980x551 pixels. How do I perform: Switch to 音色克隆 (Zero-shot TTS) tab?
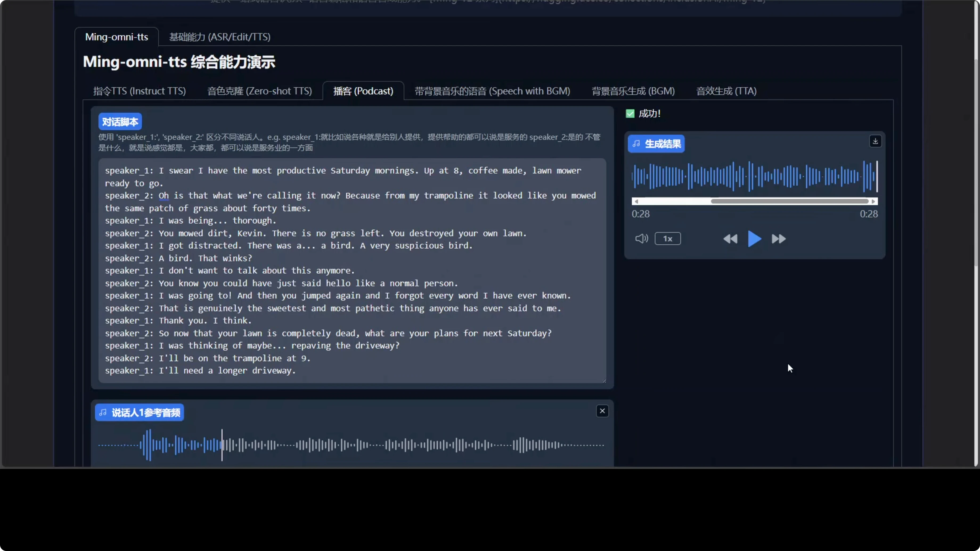pyautogui.click(x=259, y=91)
